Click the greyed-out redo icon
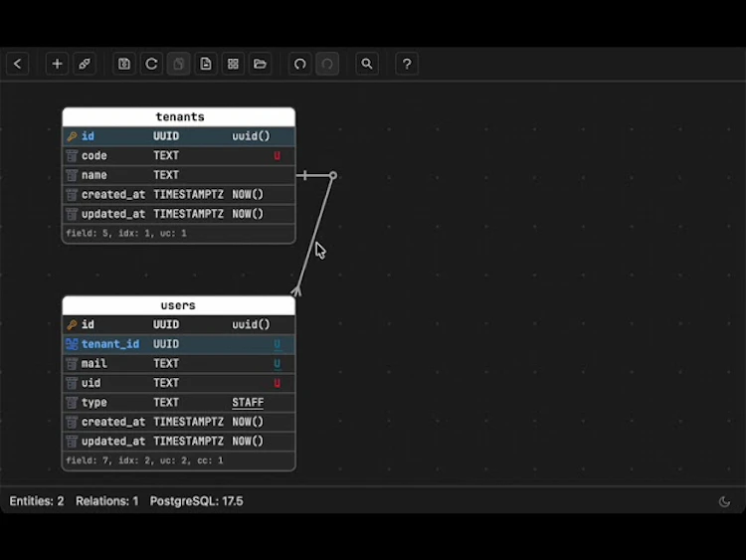This screenshot has height=560, width=746. tap(327, 64)
